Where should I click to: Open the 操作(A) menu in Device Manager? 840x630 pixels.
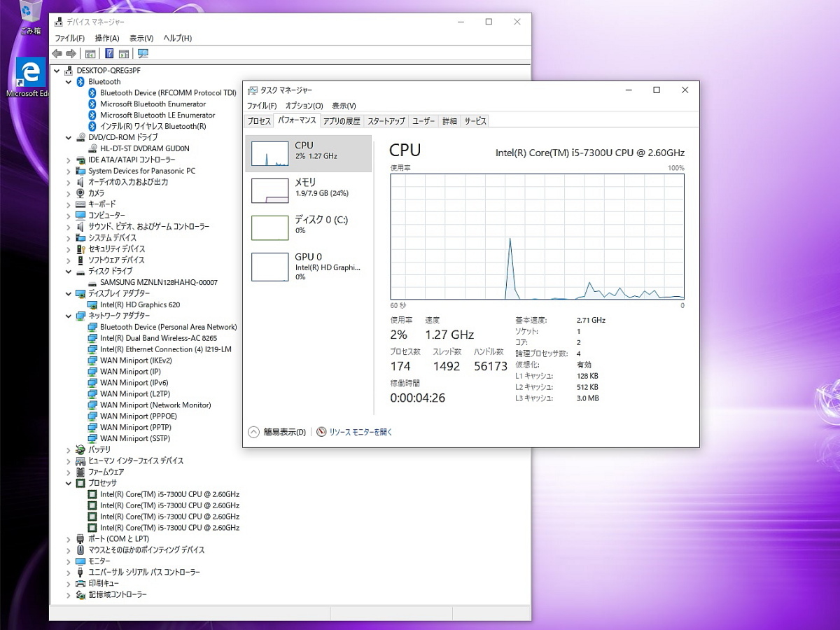click(107, 38)
